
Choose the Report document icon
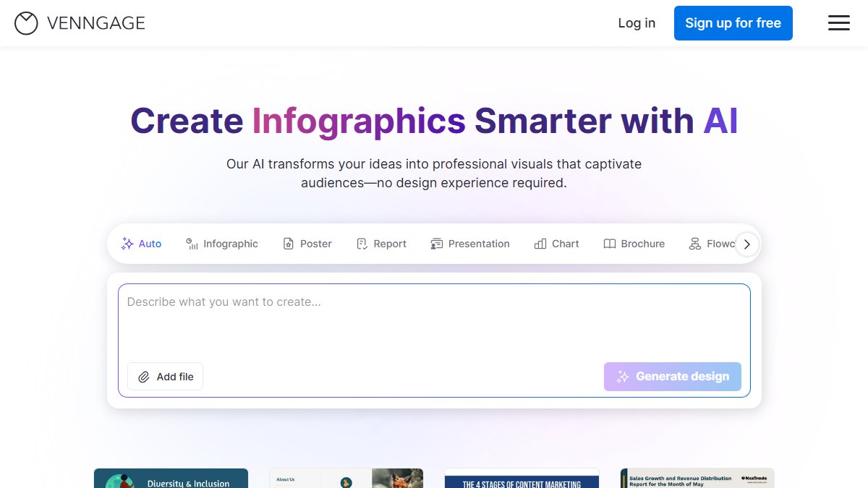point(362,244)
